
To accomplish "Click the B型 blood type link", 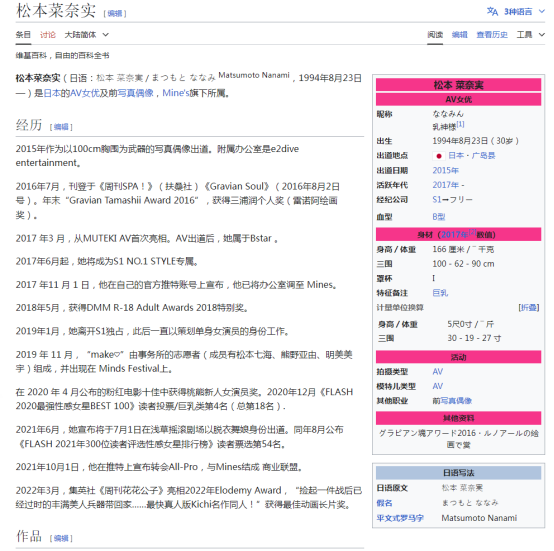I will click(439, 217).
